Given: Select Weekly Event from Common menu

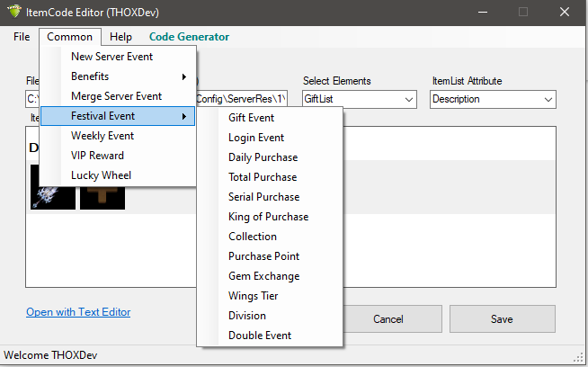Looking at the screenshot, I should [x=102, y=136].
